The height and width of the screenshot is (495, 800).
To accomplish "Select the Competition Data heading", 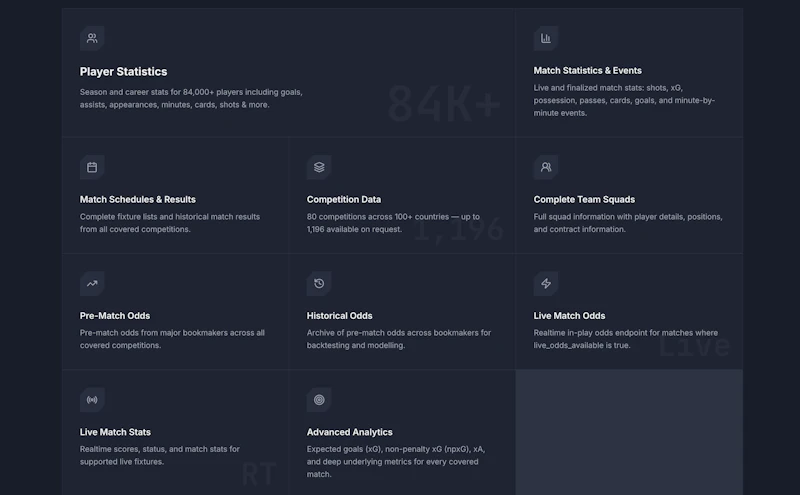I will [x=344, y=200].
